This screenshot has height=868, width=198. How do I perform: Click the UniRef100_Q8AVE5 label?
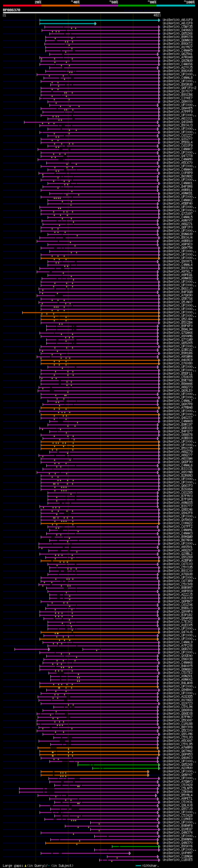tap(177, 108)
